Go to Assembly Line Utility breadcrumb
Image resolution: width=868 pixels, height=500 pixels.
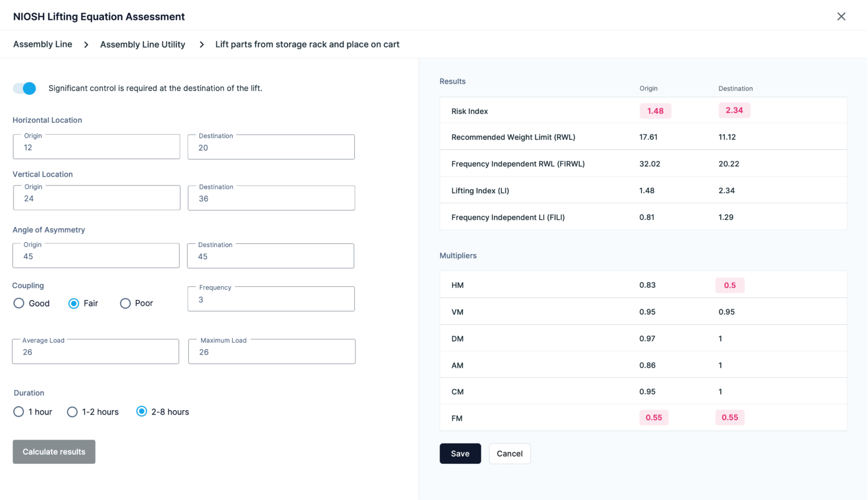(142, 44)
